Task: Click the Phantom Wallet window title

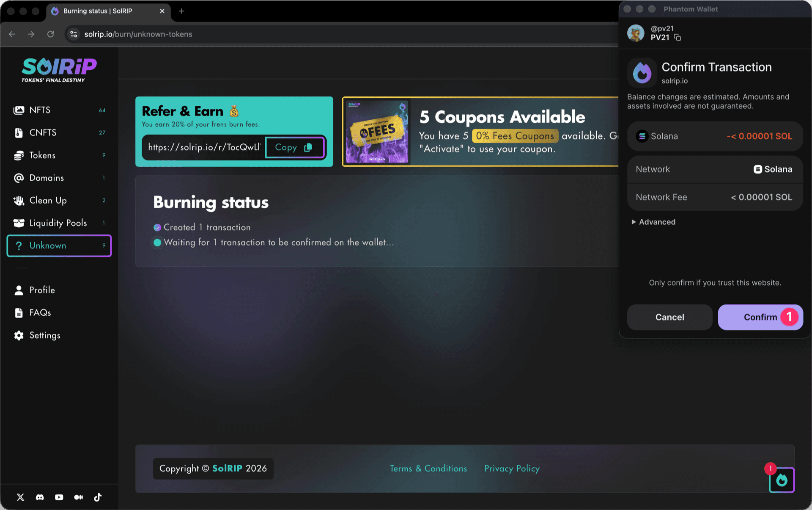Action: click(691, 9)
